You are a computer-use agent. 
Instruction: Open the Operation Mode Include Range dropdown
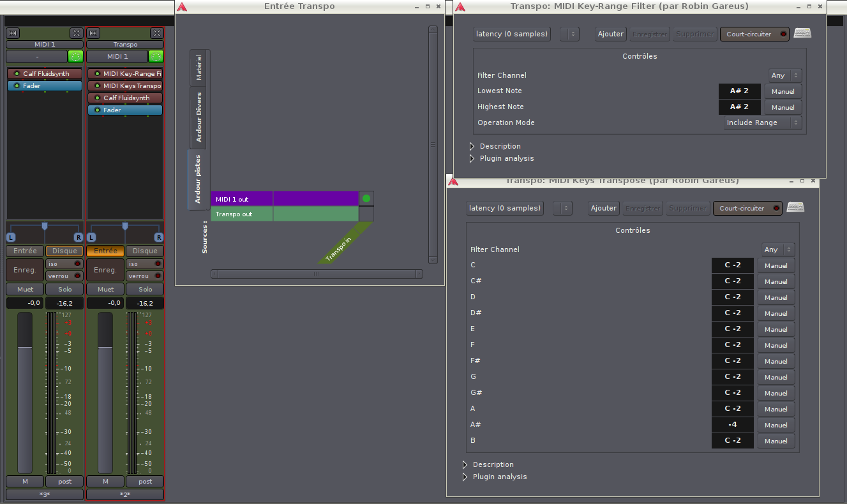[763, 122]
